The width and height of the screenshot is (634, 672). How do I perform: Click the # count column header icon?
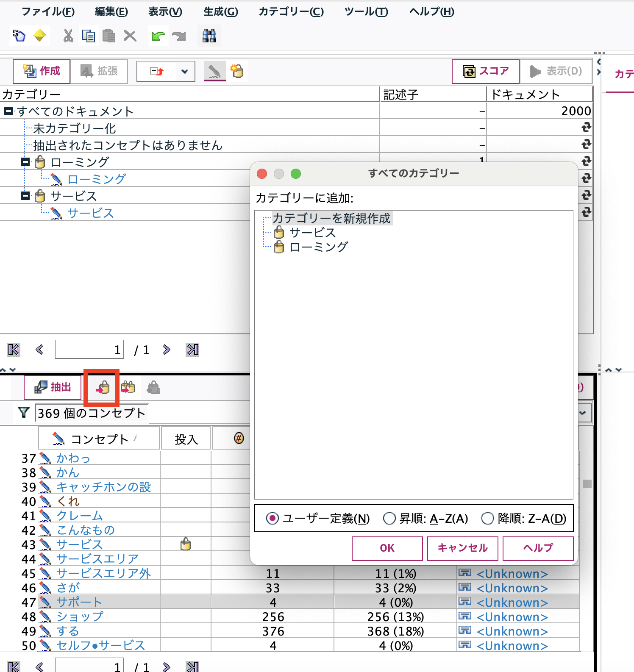pyautogui.click(x=239, y=439)
